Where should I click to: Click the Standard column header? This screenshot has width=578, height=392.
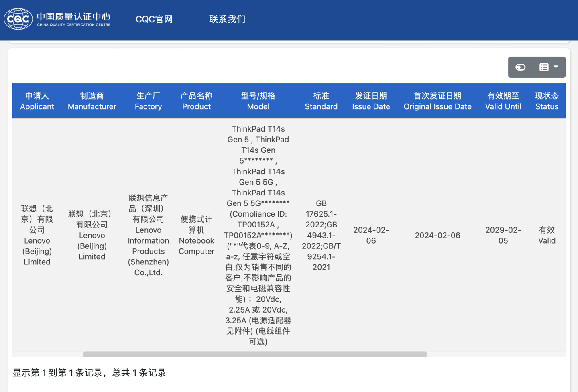pos(321,101)
